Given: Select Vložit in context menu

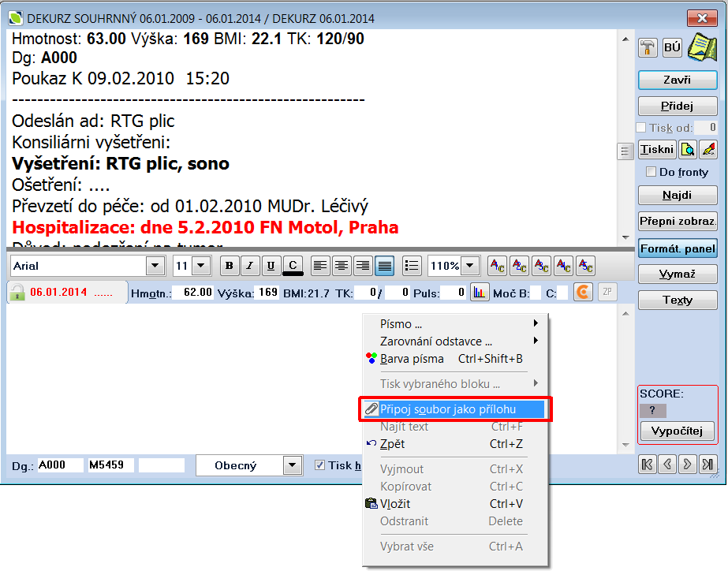Looking at the screenshot, I should click(x=455, y=504).
